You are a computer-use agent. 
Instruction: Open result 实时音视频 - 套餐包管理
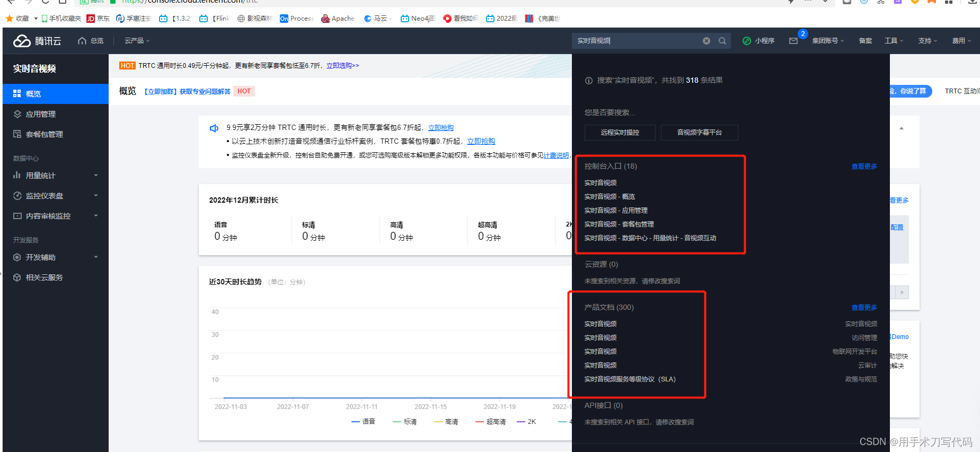click(x=619, y=224)
